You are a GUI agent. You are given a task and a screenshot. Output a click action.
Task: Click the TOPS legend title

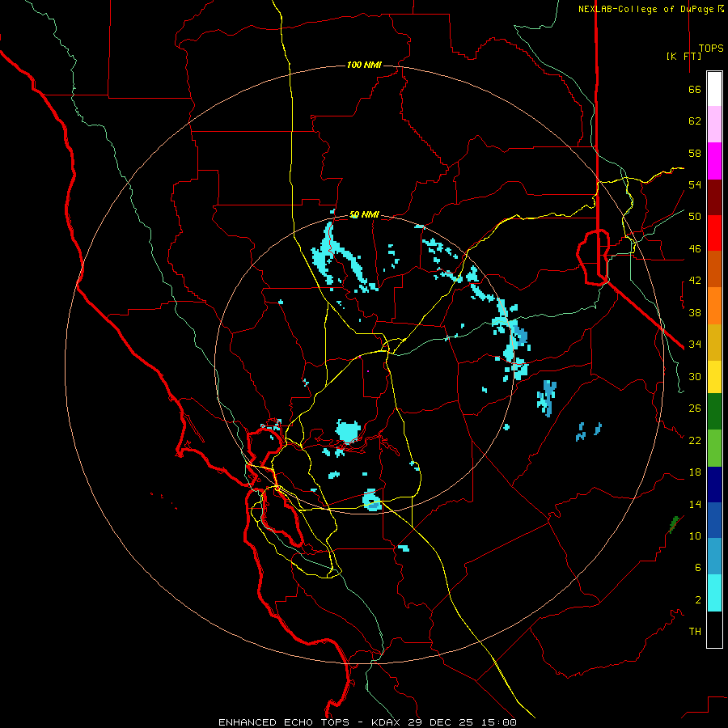click(x=711, y=48)
